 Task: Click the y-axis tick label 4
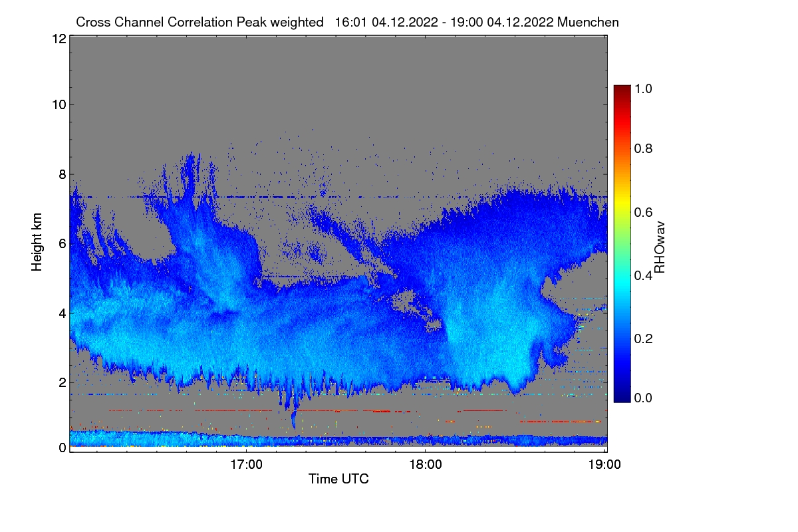61,313
